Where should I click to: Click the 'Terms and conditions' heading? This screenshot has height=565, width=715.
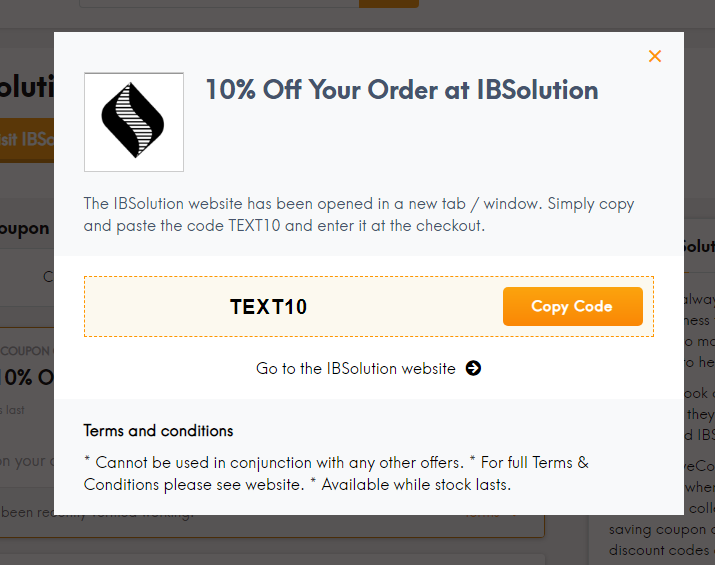tap(158, 431)
